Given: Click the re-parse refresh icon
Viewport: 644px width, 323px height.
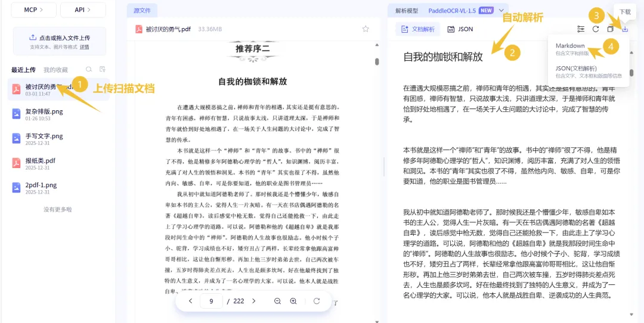Looking at the screenshot, I should [x=596, y=29].
